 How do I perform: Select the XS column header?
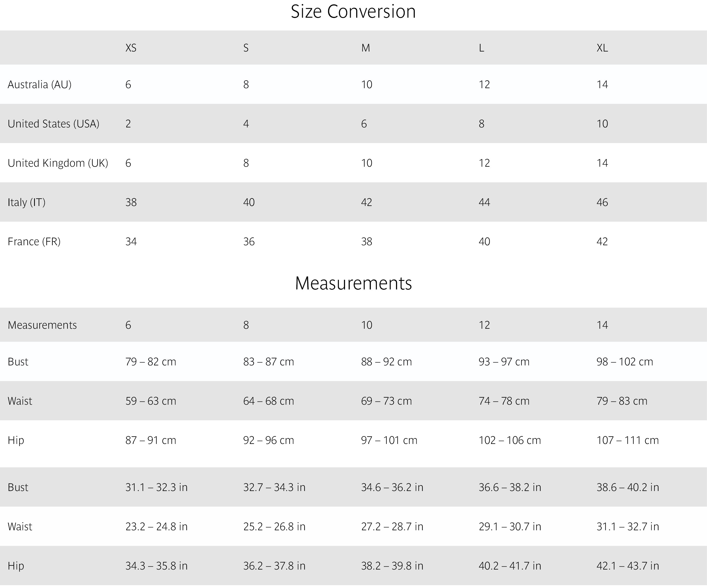[x=131, y=48]
